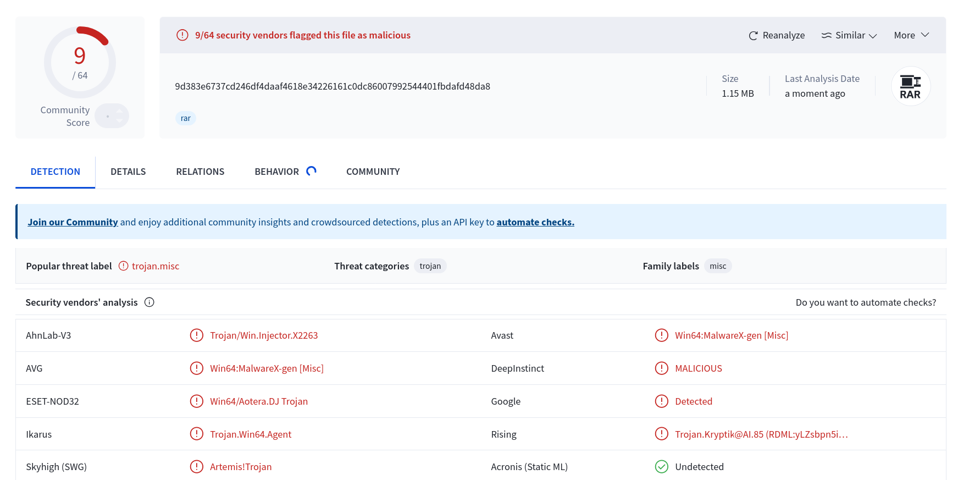
Task: Click the info icon beside Security vendors' analysis
Action: (149, 302)
